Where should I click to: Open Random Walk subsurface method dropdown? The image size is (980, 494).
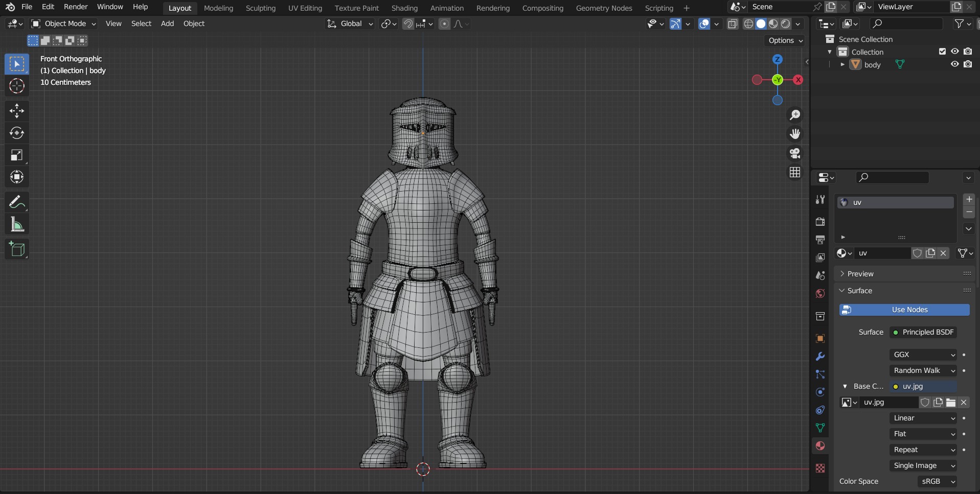point(923,370)
